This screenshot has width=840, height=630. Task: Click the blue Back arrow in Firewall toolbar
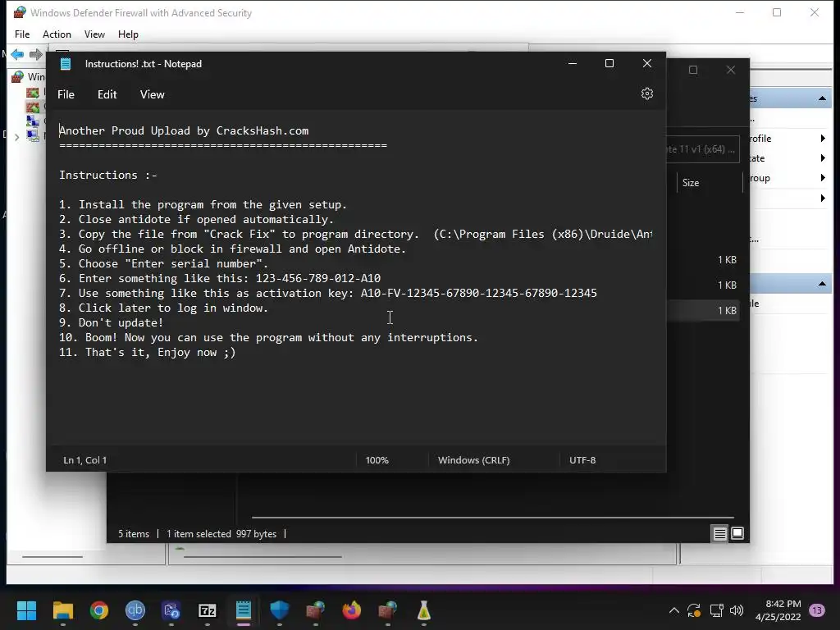17,54
